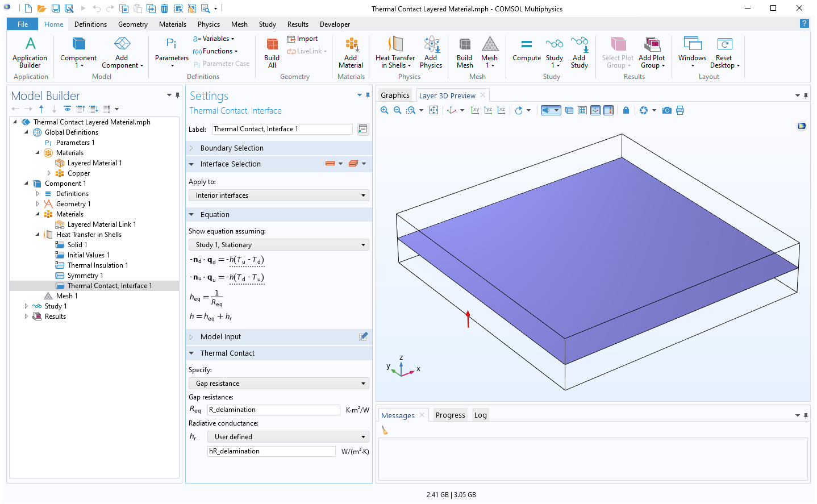Click the Print icon in graphics toolbar
The width and height of the screenshot is (817, 504).
(x=680, y=110)
